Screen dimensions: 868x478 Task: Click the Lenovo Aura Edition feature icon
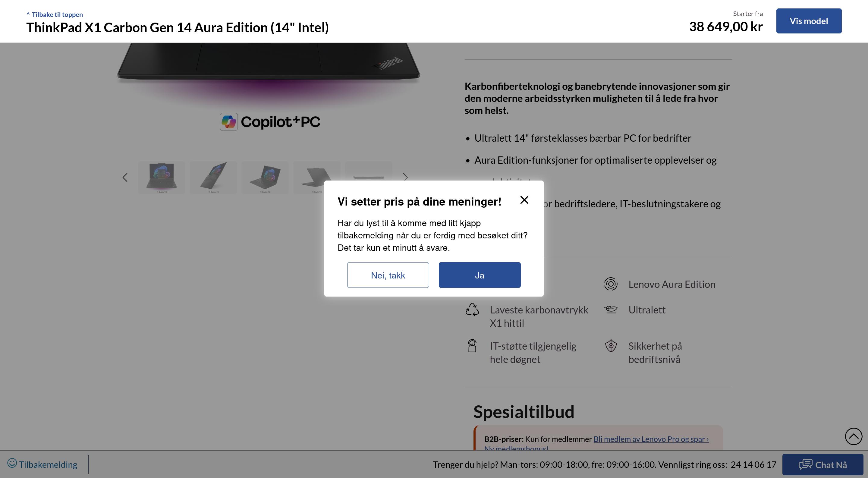611,284
